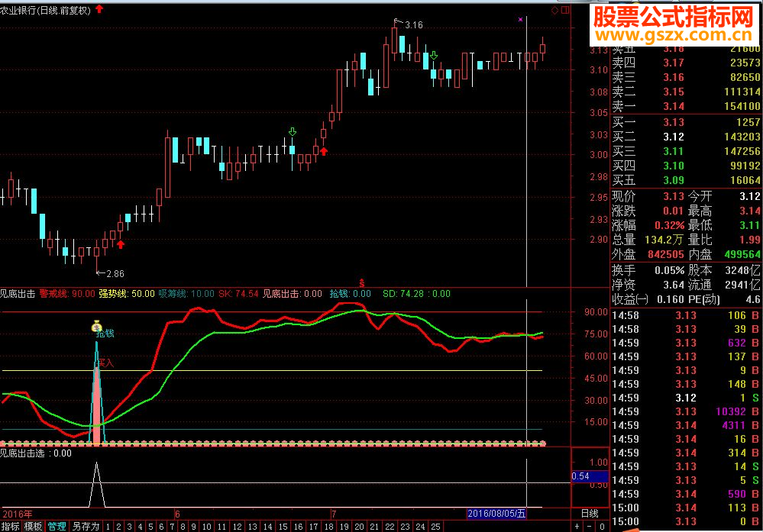The width and height of the screenshot is (763, 532).
Task: Click the 卖三 3.16 ask row
Action: coord(686,77)
